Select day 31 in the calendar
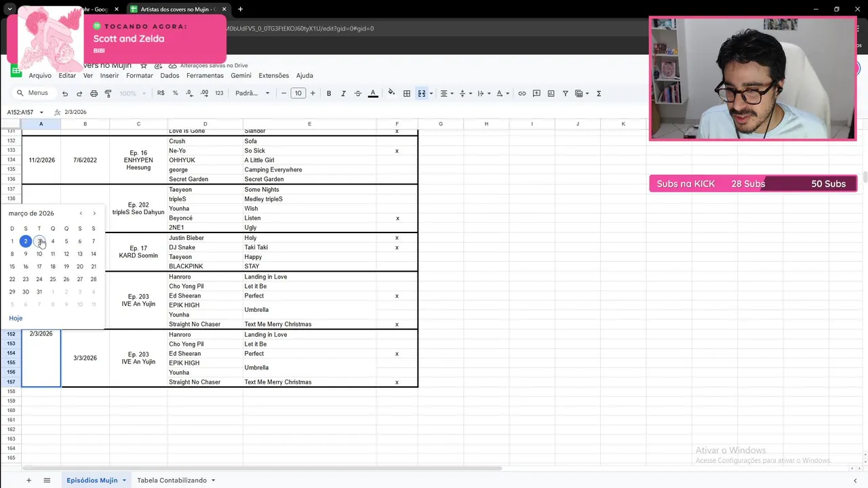The width and height of the screenshot is (868, 488). click(x=39, y=292)
